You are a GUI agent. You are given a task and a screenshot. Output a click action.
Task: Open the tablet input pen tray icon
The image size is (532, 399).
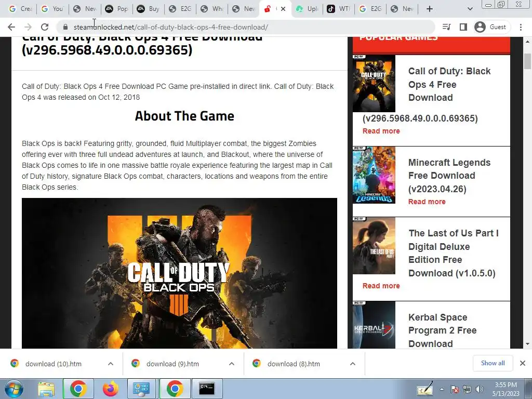pos(425,389)
